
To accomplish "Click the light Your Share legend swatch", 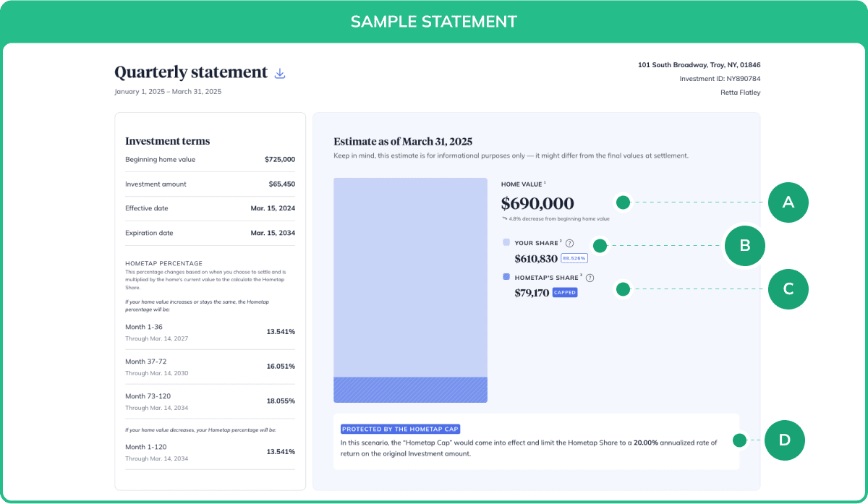I will (506, 243).
